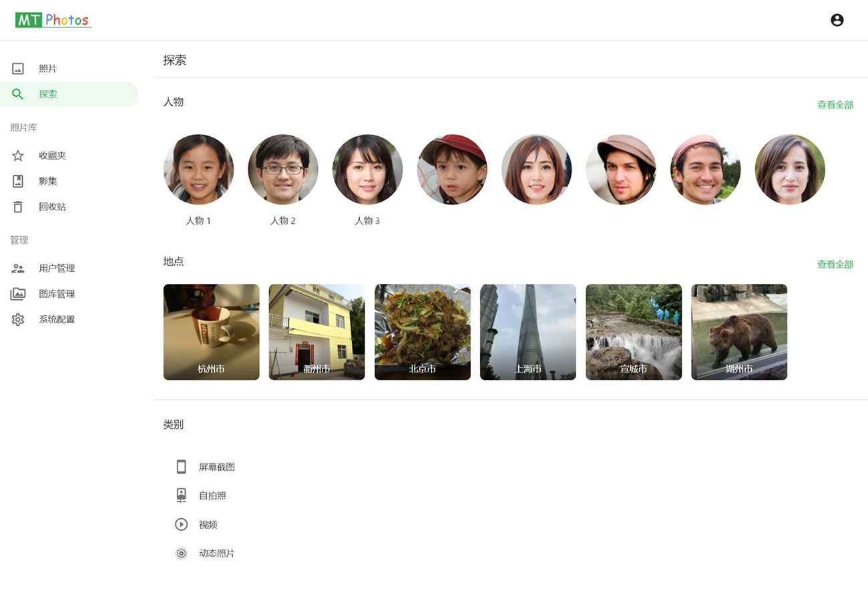Click 查看全部 link for 地点 section

835,264
